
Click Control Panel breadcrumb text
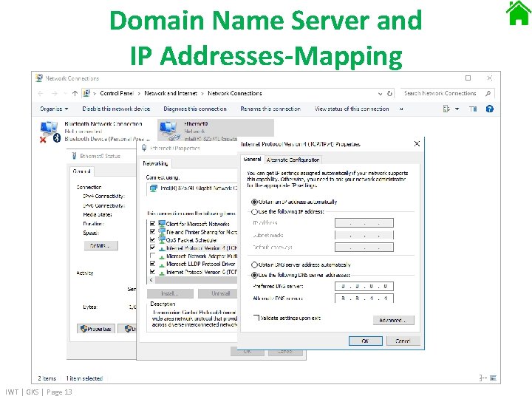(117, 93)
